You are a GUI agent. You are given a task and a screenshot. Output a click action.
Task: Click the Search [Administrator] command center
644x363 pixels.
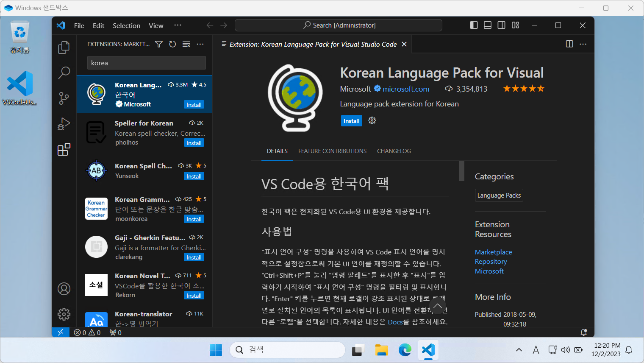point(339,25)
